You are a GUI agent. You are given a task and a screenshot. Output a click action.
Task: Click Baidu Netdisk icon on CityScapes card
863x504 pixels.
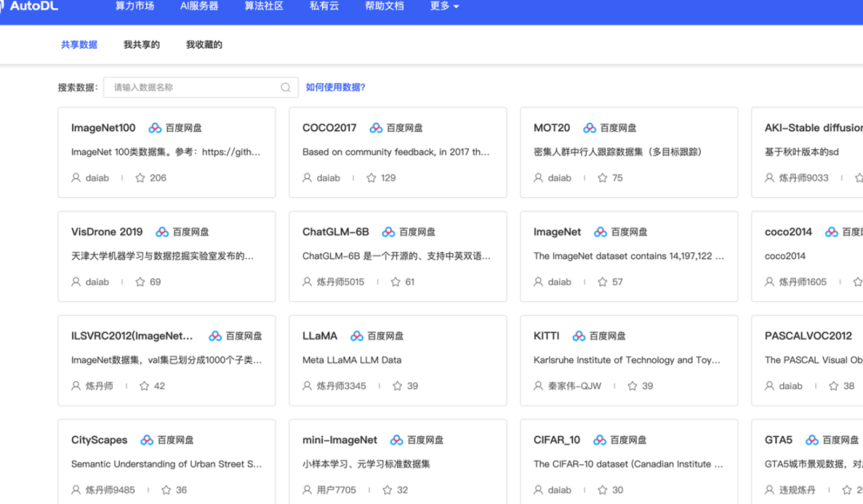coord(147,440)
